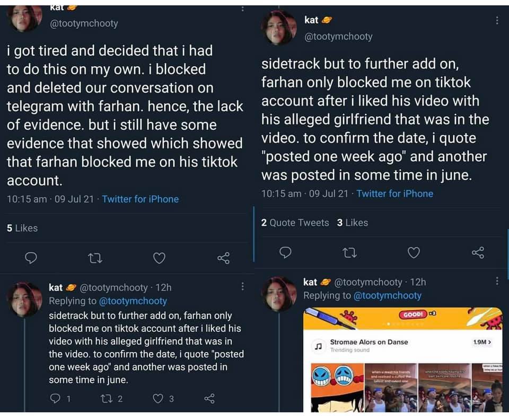509x420 pixels.
Task: Reply to the right sidetrack tweet
Action: [286, 252]
